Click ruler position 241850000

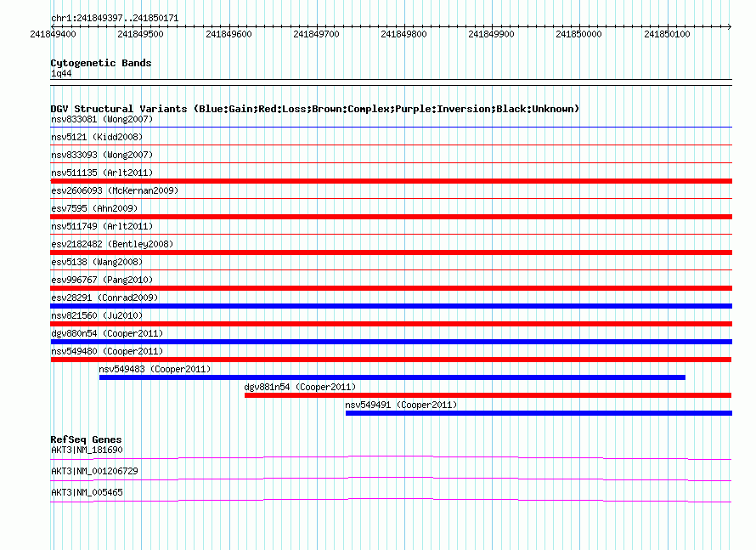click(578, 34)
